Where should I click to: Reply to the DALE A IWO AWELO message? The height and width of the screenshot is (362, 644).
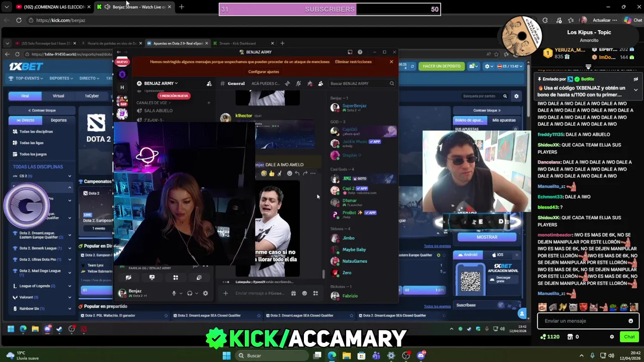point(297,173)
